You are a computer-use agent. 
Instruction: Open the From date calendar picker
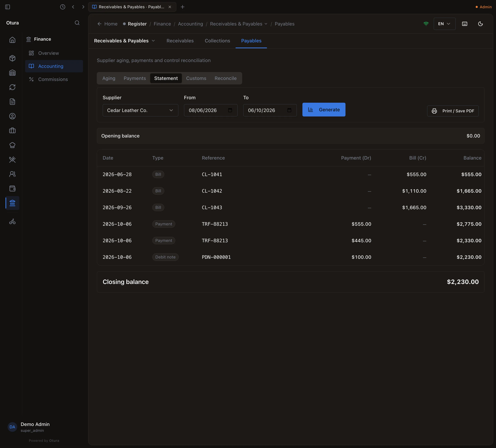point(230,110)
